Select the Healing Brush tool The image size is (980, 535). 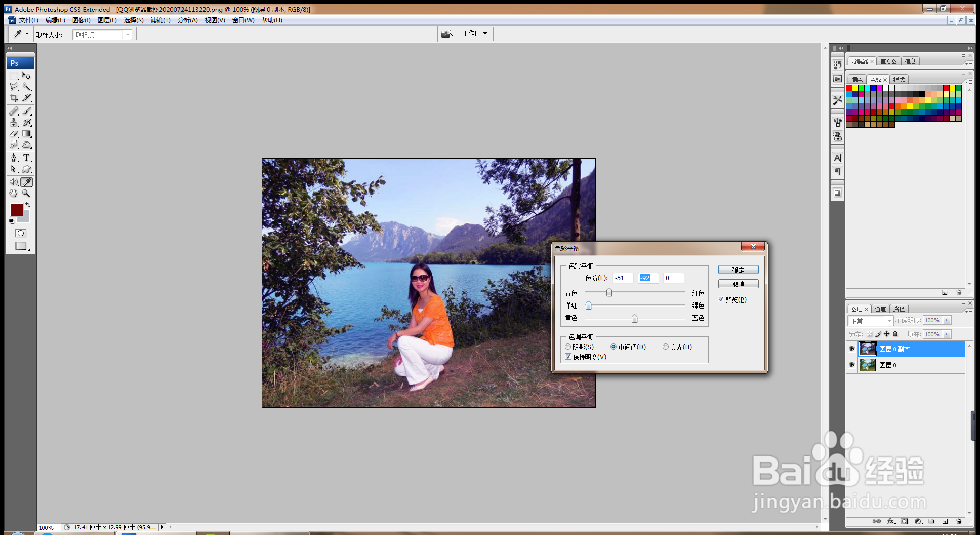(14, 111)
